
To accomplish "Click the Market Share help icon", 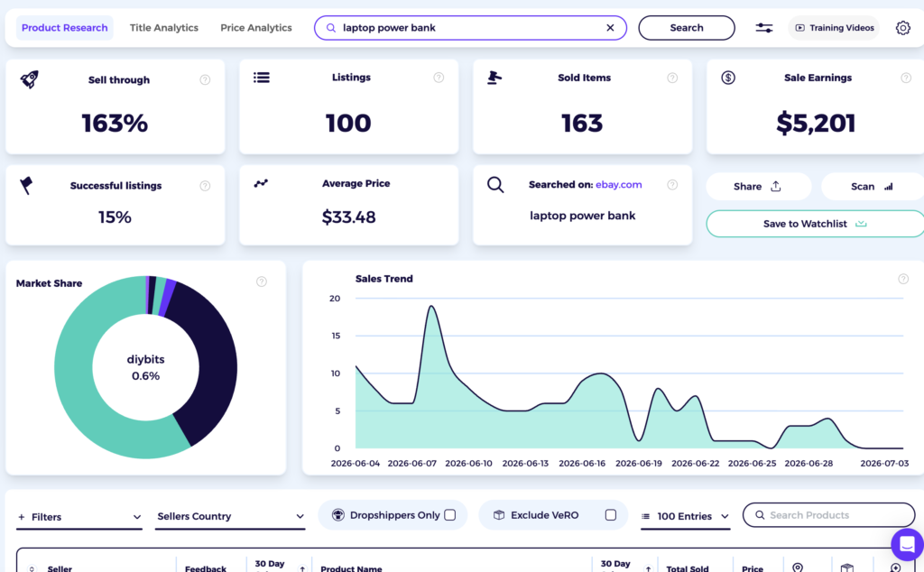I will 262,281.
